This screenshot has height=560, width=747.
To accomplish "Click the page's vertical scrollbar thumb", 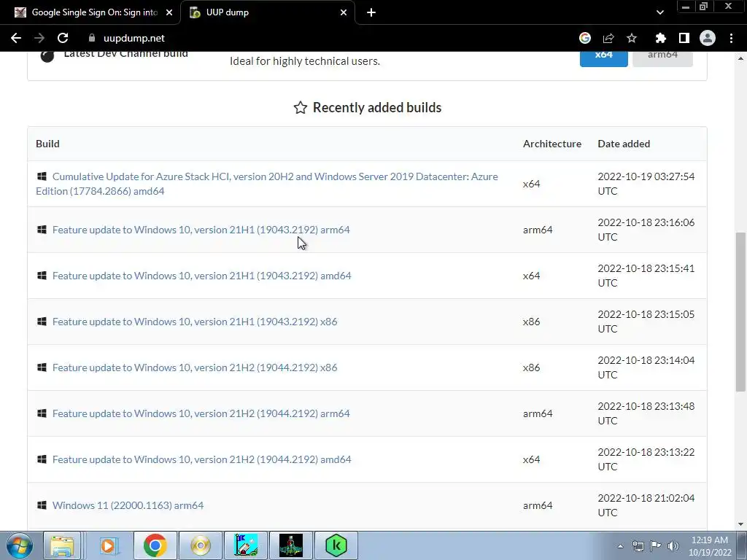I will tap(740, 312).
